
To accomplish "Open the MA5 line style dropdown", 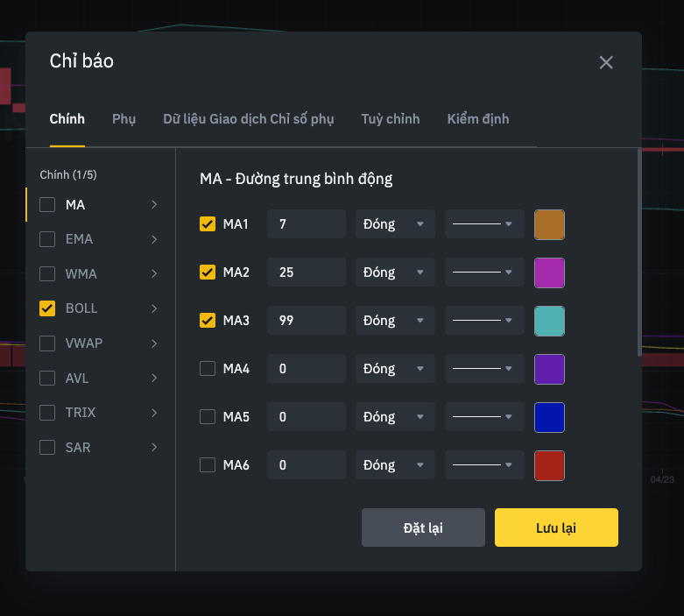I will coord(484,416).
